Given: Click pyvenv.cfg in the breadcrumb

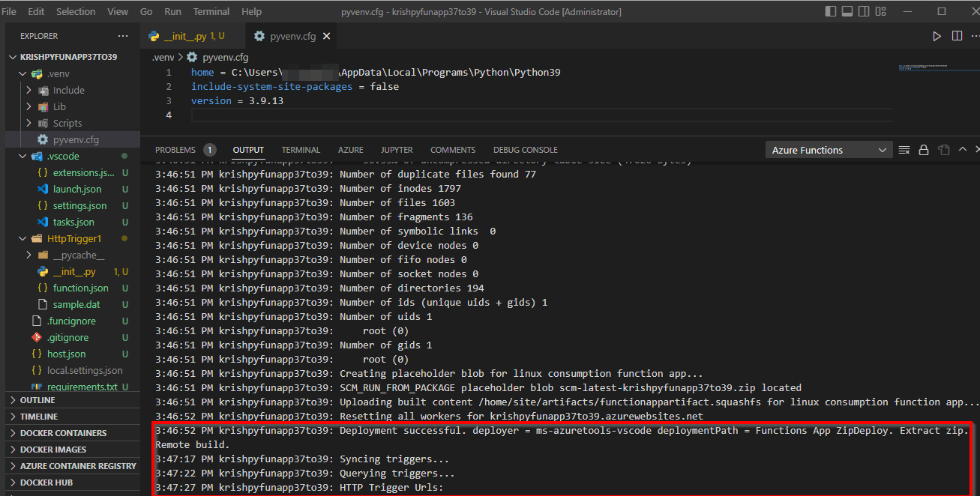Looking at the screenshot, I should click(x=225, y=57).
